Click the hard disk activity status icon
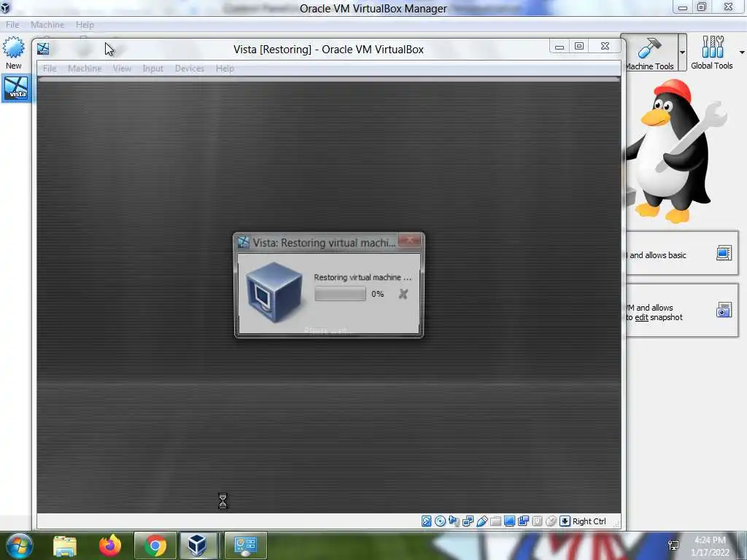This screenshot has height=560, width=747. pyautogui.click(x=426, y=521)
